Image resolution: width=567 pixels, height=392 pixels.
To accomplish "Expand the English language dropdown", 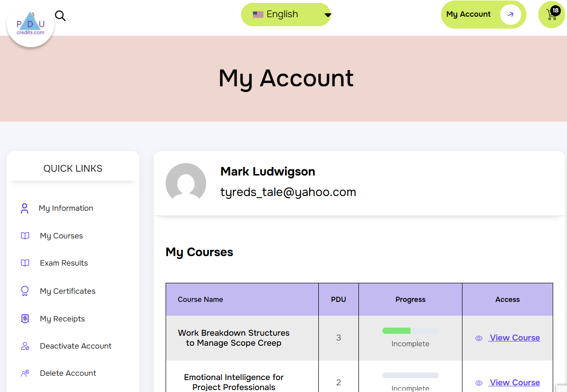I will click(x=286, y=14).
